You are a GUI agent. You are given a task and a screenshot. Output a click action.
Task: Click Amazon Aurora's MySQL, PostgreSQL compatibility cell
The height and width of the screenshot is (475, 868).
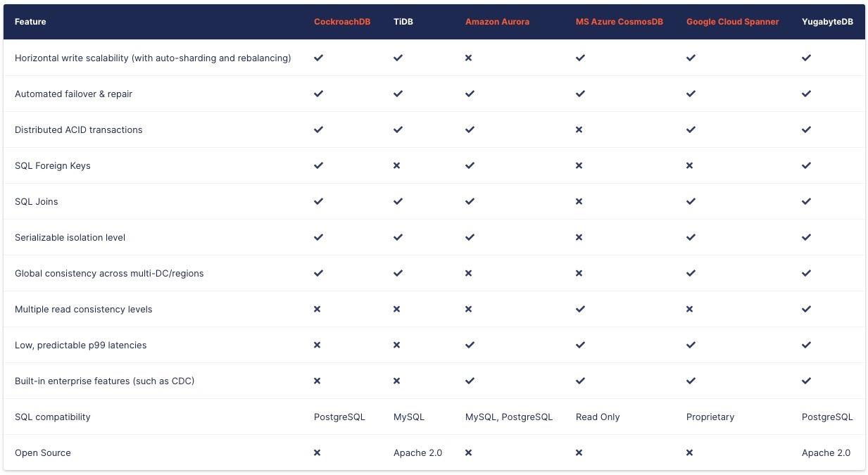point(508,417)
